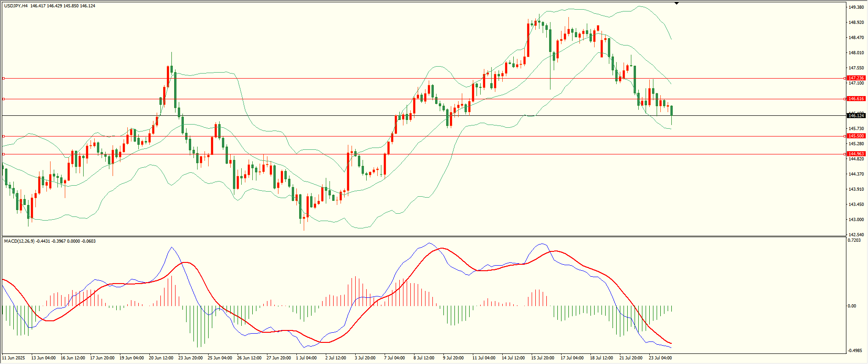868x364 pixels.
Task: Click the 11 Jul 04:00 time label
Action: [x=484, y=358]
